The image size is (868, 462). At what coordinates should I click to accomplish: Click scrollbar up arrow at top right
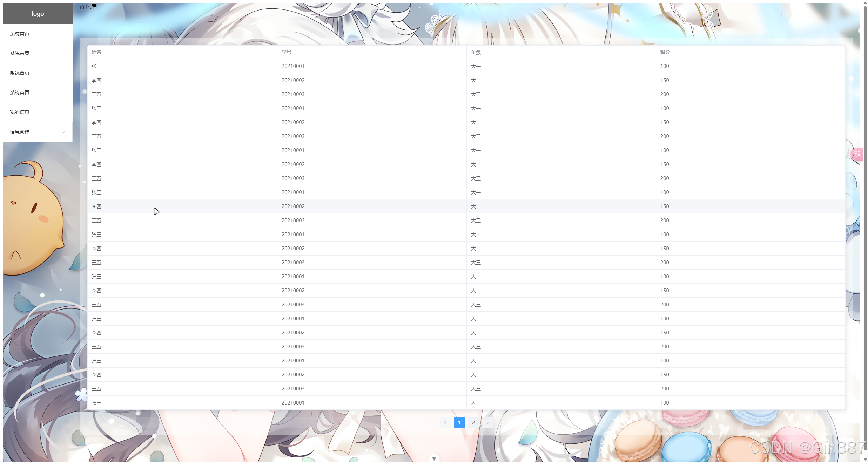pos(865,3)
